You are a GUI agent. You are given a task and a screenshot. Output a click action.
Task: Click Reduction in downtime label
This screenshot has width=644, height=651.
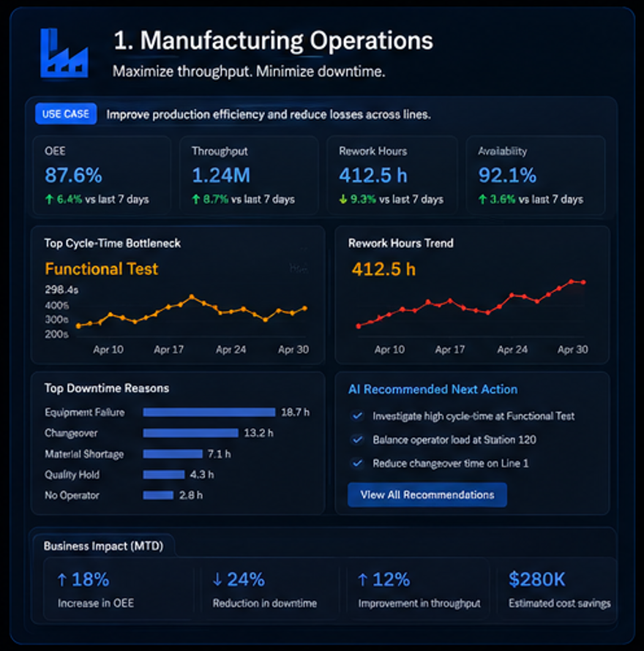[265, 603]
